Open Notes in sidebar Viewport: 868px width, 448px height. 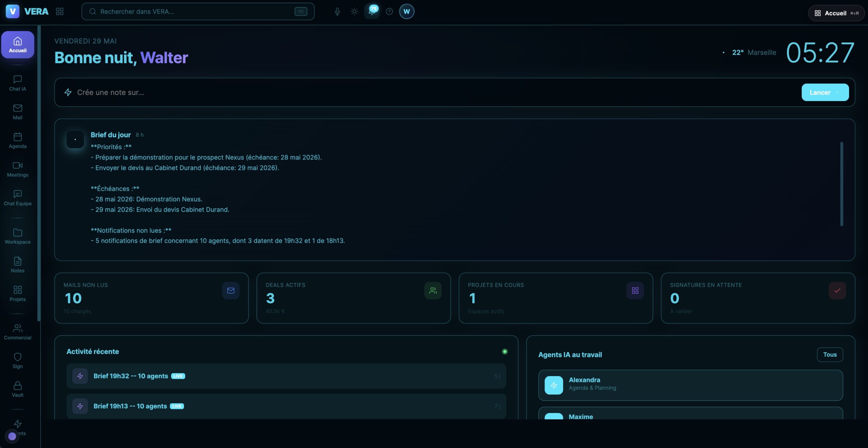[18, 265]
